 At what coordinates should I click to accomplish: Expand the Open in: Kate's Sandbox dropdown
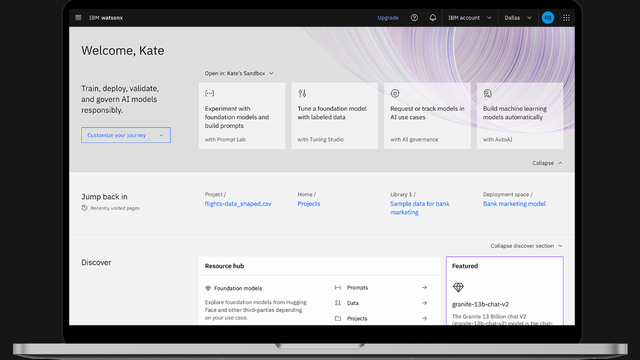click(x=239, y=73)
